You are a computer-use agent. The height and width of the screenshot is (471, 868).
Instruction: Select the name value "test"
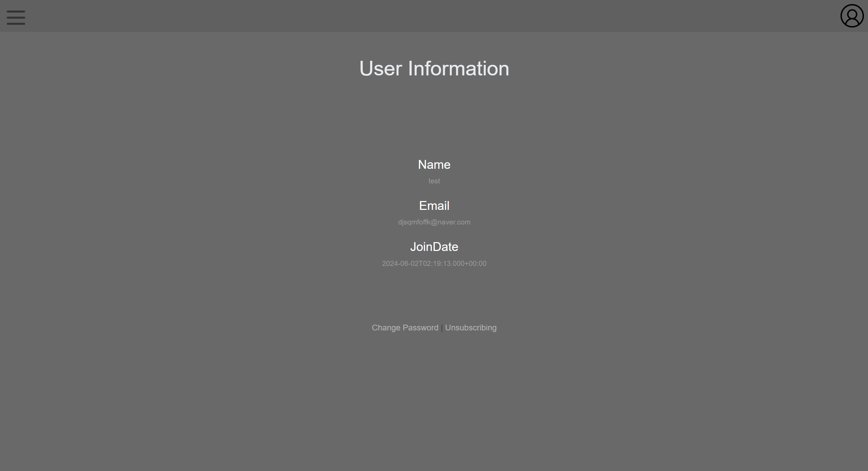click(434, 181)
